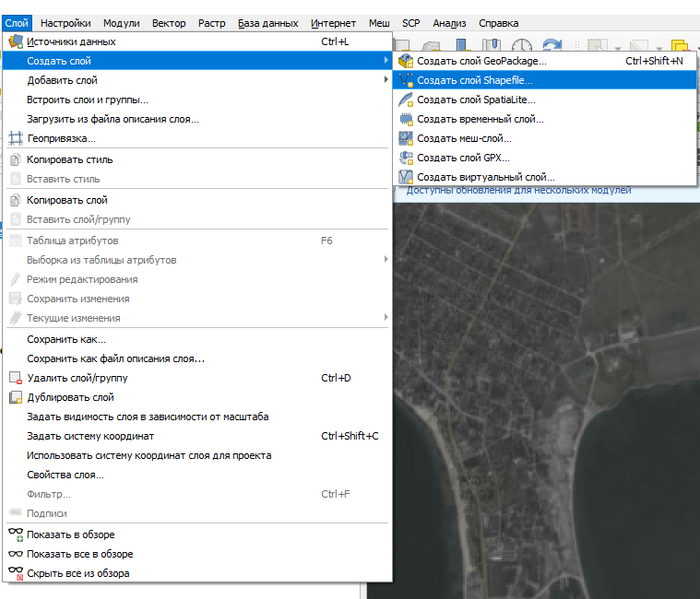Open the База данных menu
The width and height of the screenshot is (700, 599).
click(x=267, y=23)
